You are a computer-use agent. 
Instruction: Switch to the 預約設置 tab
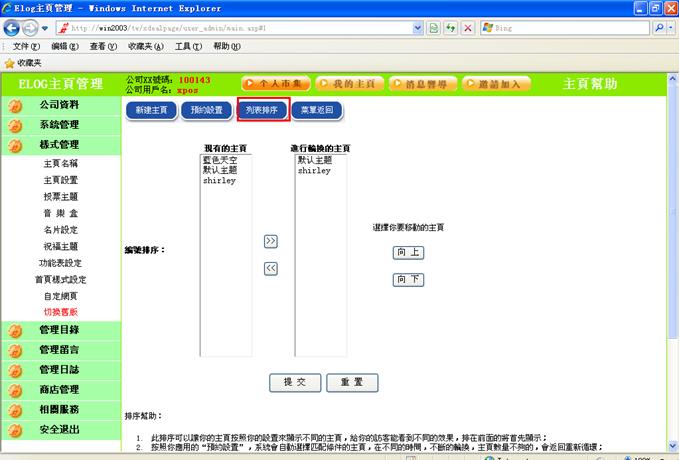click(206, 110)
